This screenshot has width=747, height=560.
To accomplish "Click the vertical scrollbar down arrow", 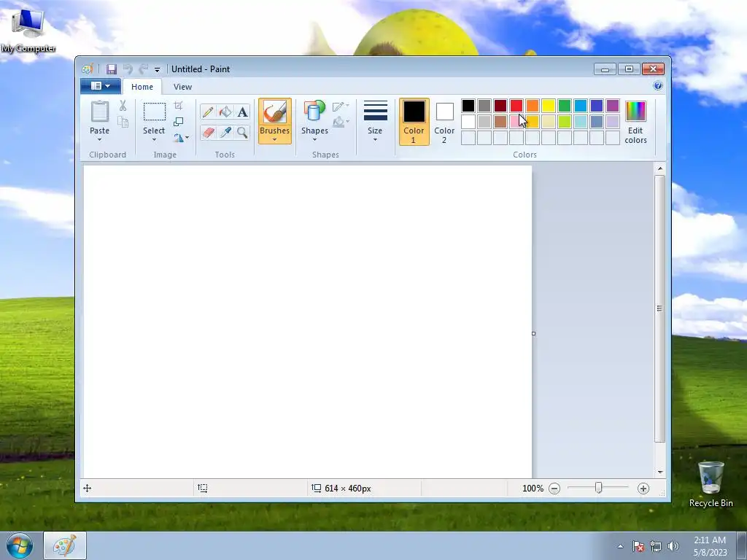I will (x=659, y=472).
